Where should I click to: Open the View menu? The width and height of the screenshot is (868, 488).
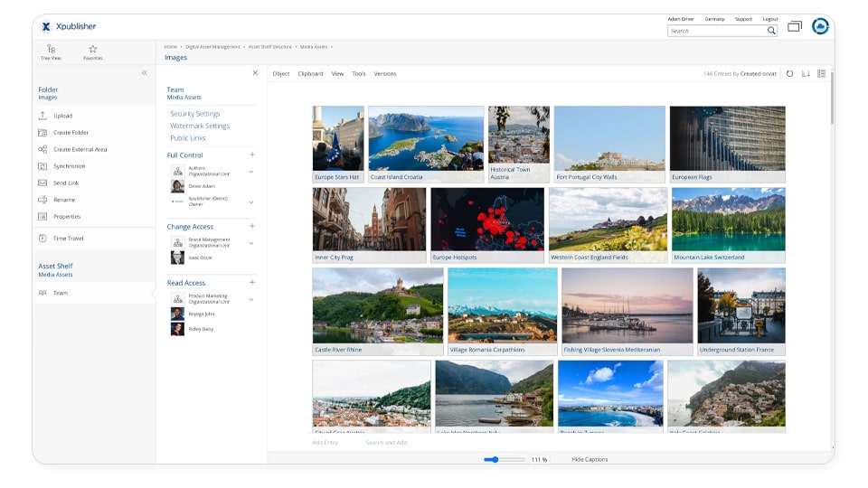click(x=337, y=73)
